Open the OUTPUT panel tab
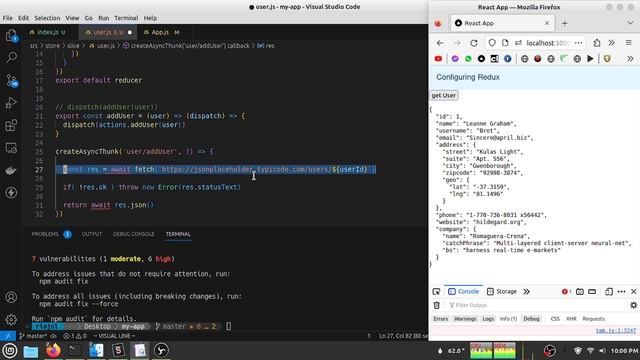This screenshot has width=640, height=360. (91, 234)
